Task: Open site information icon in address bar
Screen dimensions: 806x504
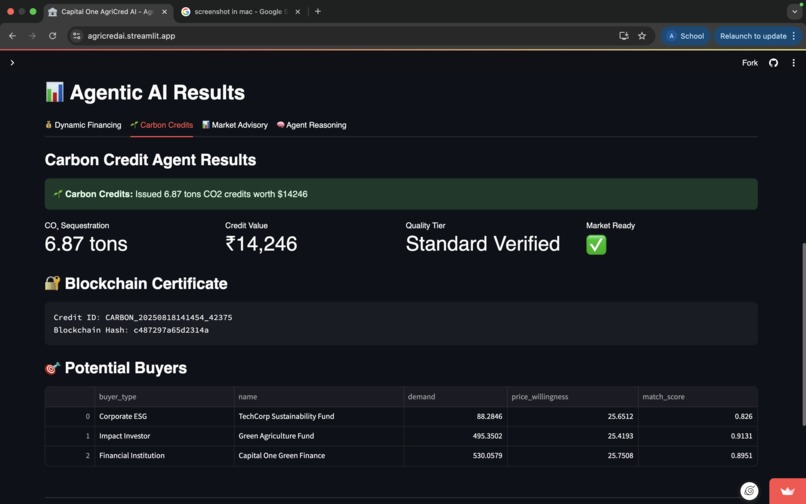Action: (77, 36)
